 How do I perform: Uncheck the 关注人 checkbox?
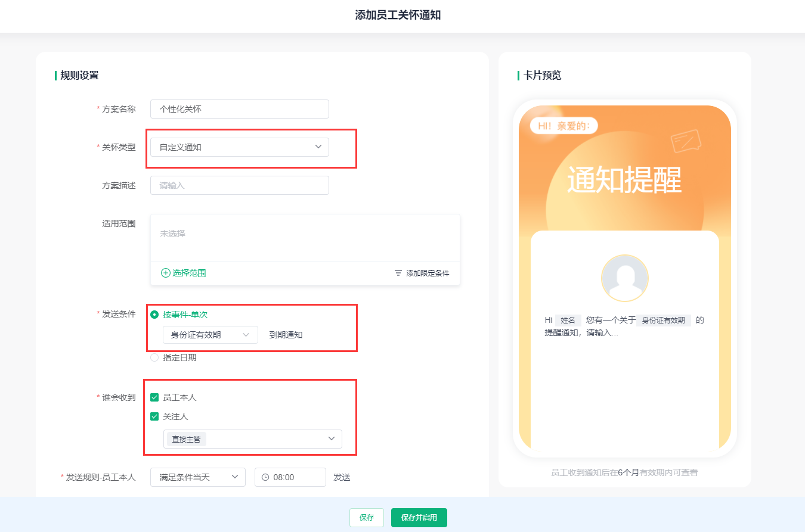pyautogui.click(x=154, y=416)
